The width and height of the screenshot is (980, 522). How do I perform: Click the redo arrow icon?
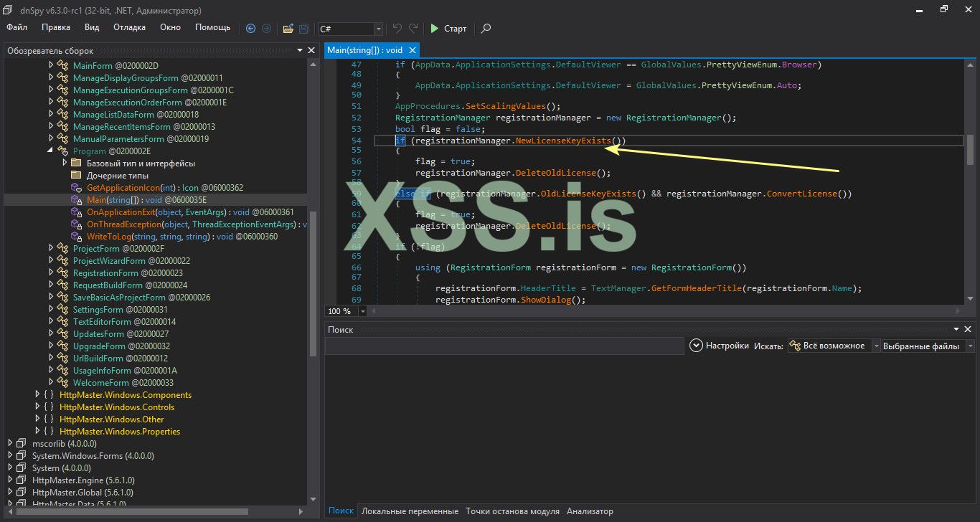(x=413, y=29)
